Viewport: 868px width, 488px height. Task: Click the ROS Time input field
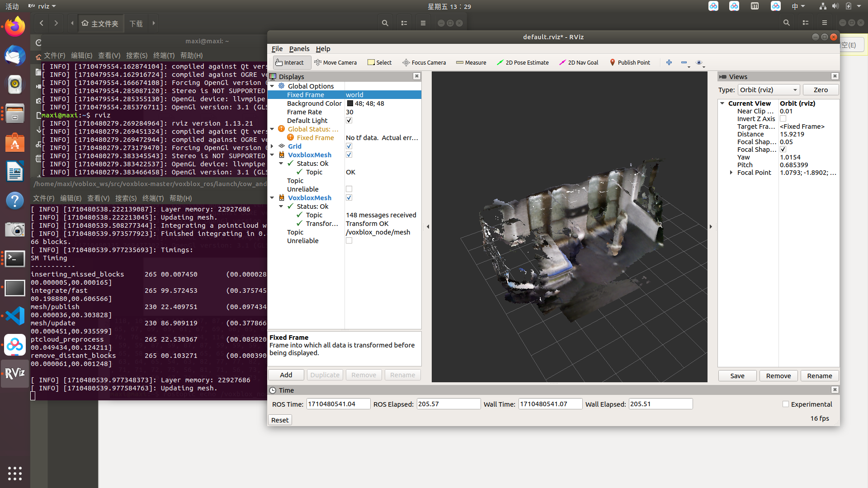[337, 404]
